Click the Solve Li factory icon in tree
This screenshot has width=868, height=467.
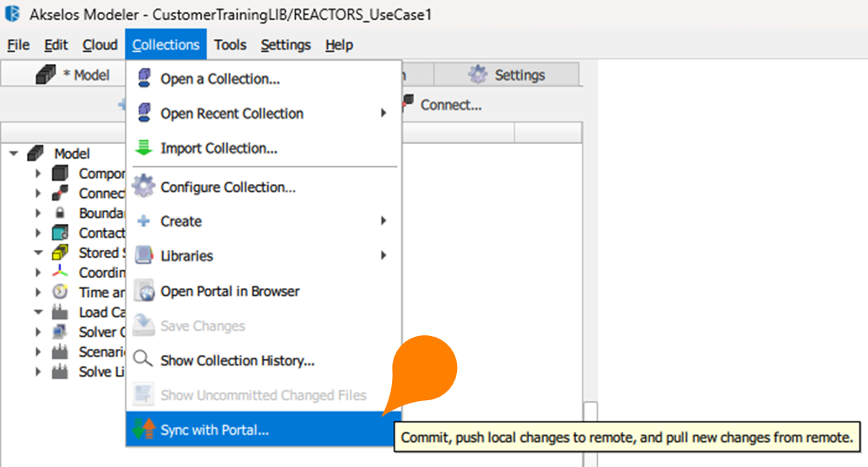click(60, 372)
